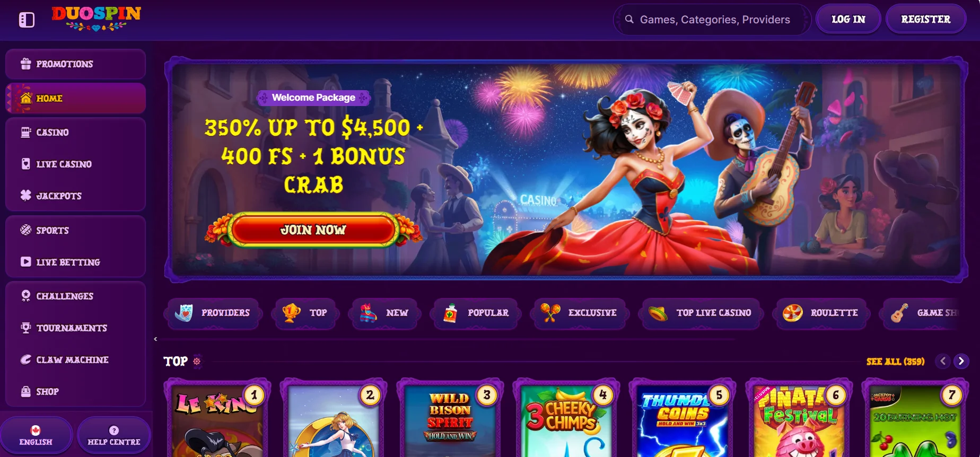980x457 pixels.
Task: Collapse the sidebar with panel toggle icon
Action: (27, 20)
